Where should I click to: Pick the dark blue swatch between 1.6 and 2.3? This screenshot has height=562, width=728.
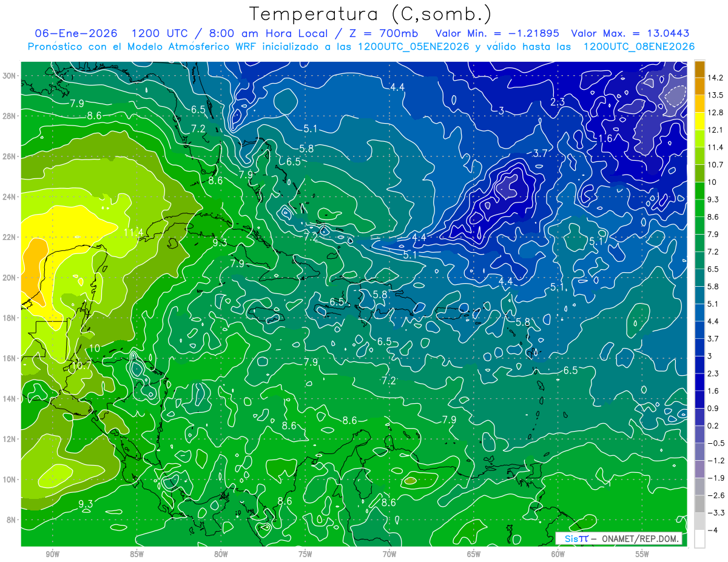coord(699,382)
